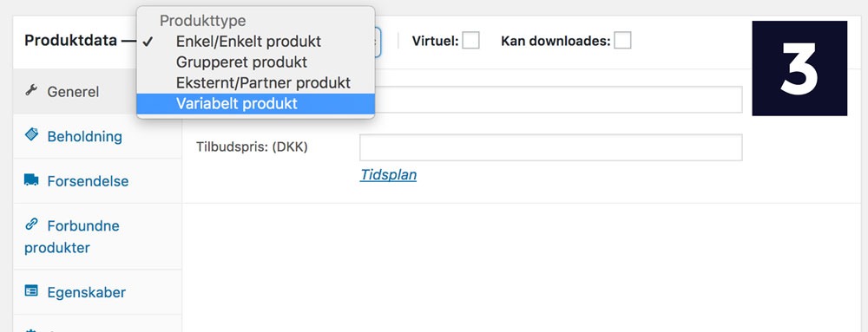Click the Tidsplan link
Viewport: 868px width, 332px height.
coord(388,175)
